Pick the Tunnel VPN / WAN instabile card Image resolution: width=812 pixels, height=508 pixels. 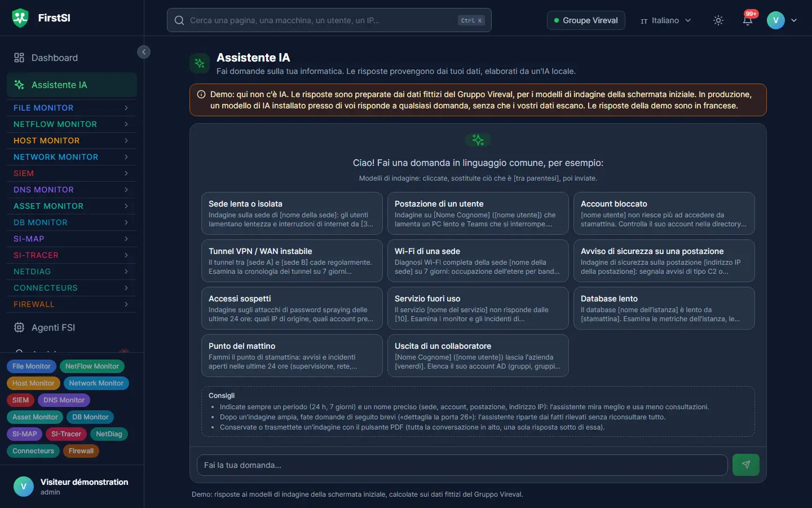[292, 261]
